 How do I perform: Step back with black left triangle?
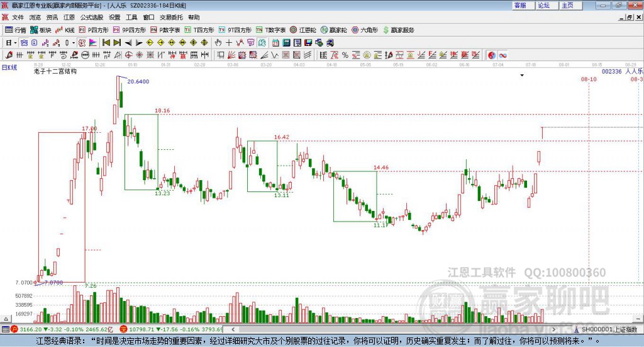pyautogui.click(x=128, y=43)
